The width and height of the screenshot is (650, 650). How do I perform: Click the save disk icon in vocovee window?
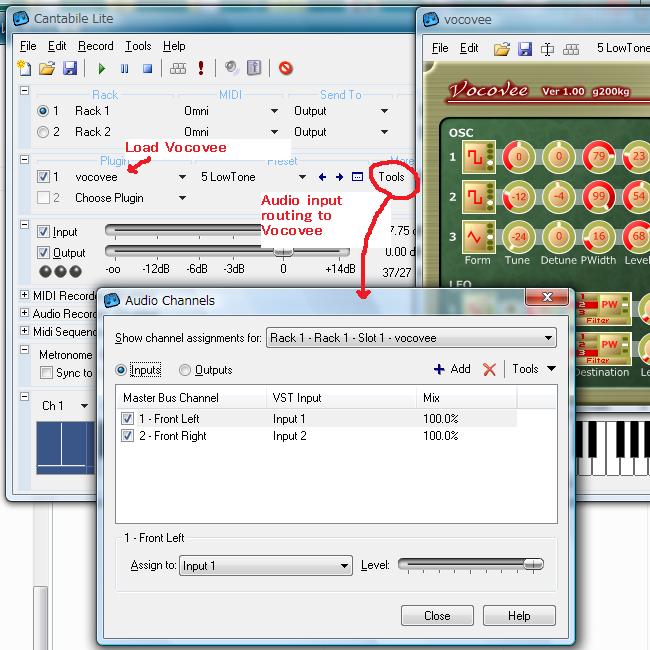click(x=525, y=49)
